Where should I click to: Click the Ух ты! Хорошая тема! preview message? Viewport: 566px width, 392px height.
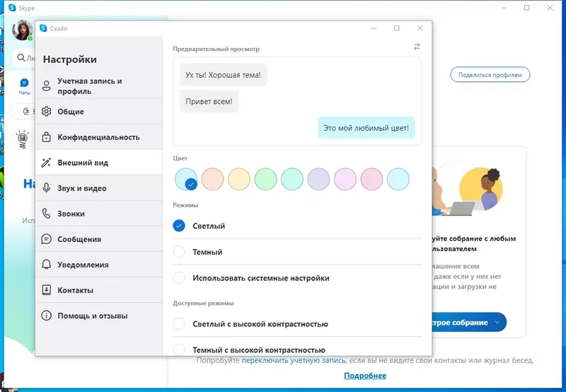[x=223, y=75]
